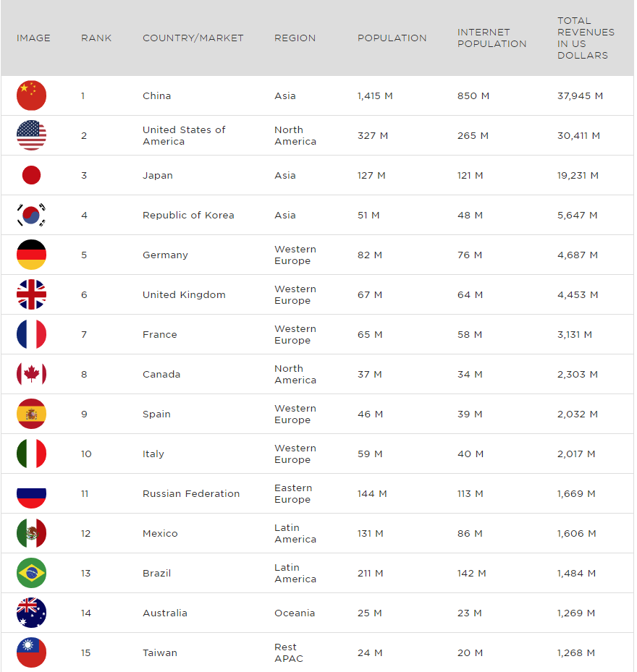Select the Spain country name
The height and width of the screenshot is (672, 637).
156,414
